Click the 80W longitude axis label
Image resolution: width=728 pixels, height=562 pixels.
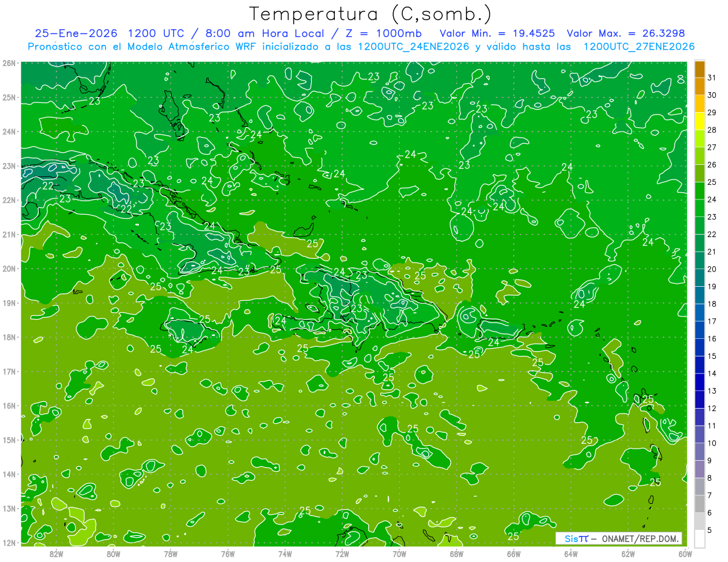click(113, 553)
